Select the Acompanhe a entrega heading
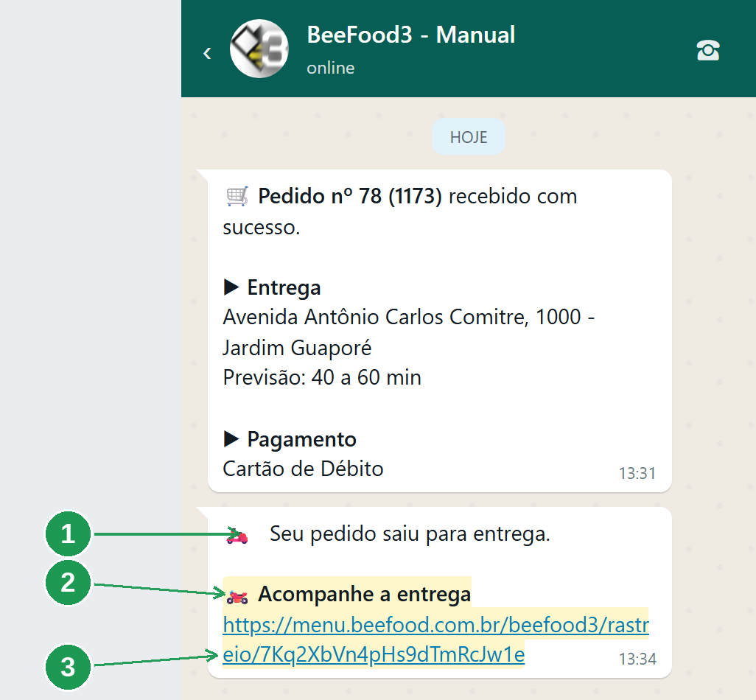The height and width of the screenshot is (700, 756). [x=365, y=595]
